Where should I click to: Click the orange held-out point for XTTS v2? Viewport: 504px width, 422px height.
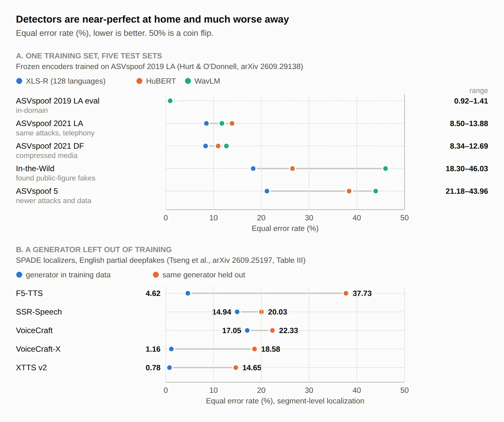tap(236, 368)
